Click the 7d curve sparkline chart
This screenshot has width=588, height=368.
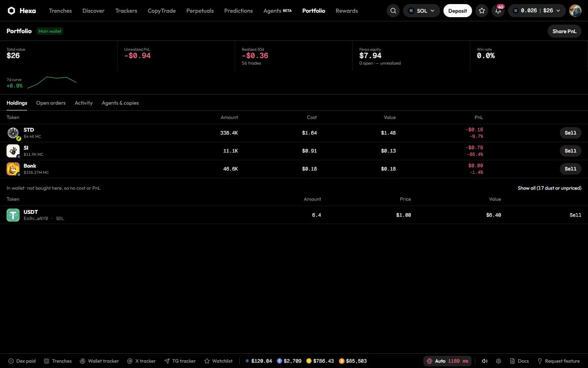tap(52, 82)
